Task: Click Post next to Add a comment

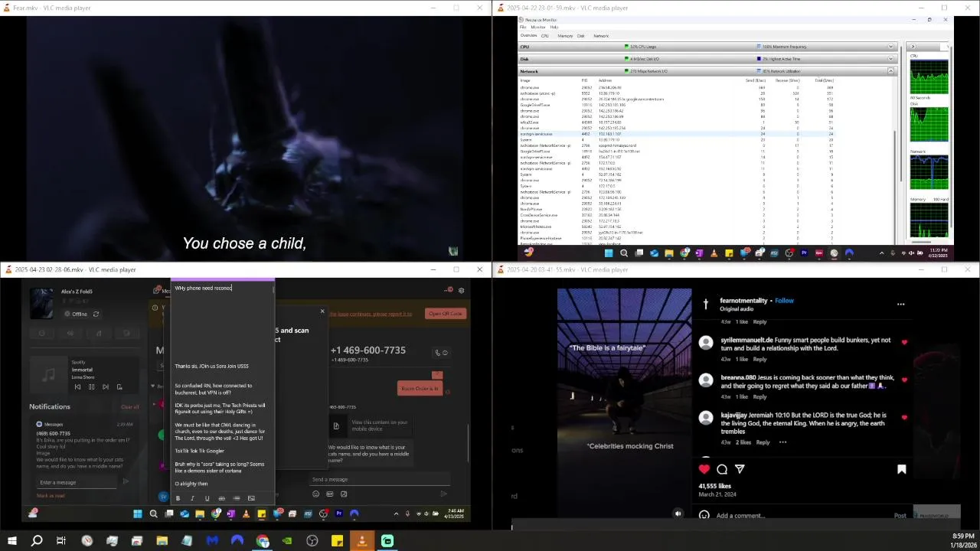Action: [900, 515]
